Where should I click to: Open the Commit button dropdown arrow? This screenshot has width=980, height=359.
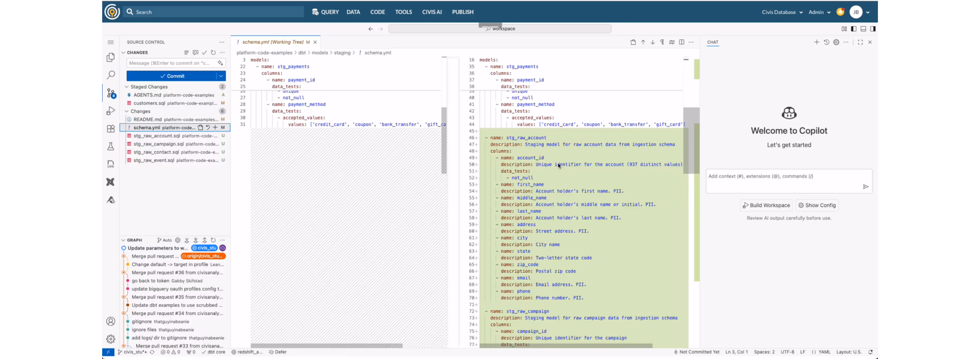point(221,76)
